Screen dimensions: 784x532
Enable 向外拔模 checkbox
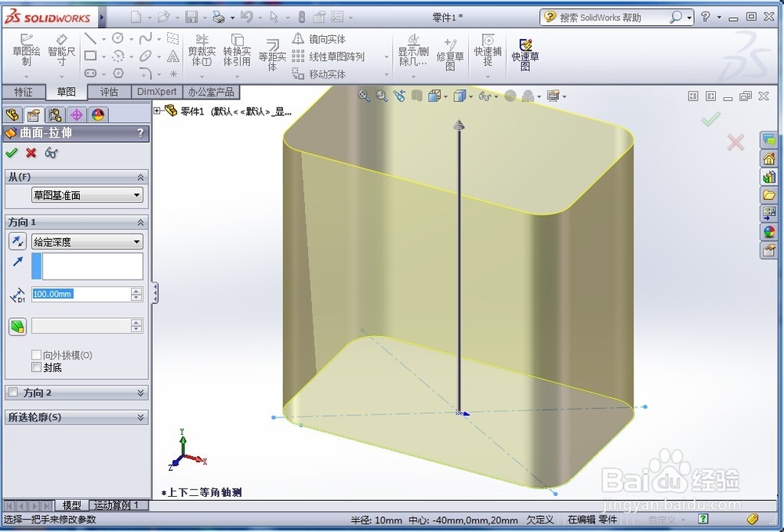pos(36,355)
